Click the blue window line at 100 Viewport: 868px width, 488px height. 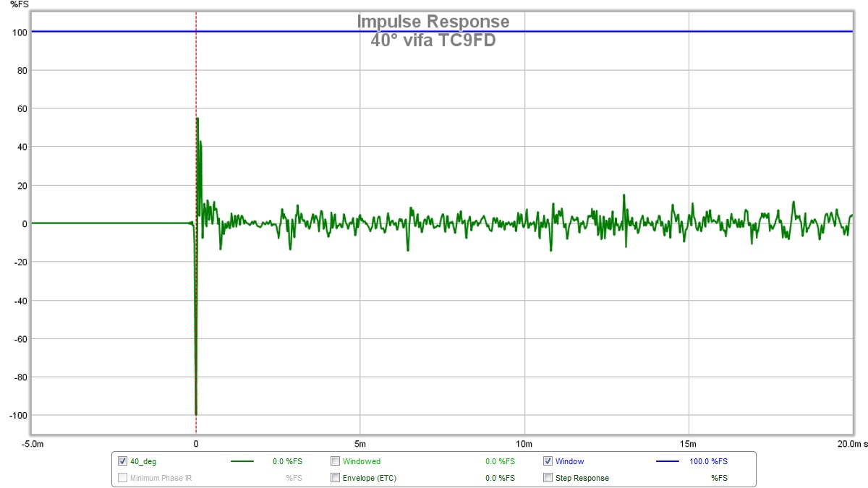click(x=443, y=31)
